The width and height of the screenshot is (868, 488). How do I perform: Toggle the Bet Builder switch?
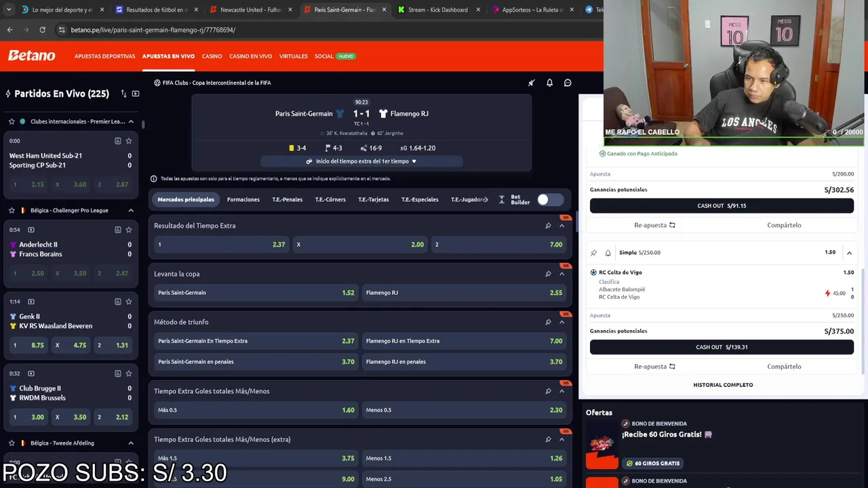(550, 199)
